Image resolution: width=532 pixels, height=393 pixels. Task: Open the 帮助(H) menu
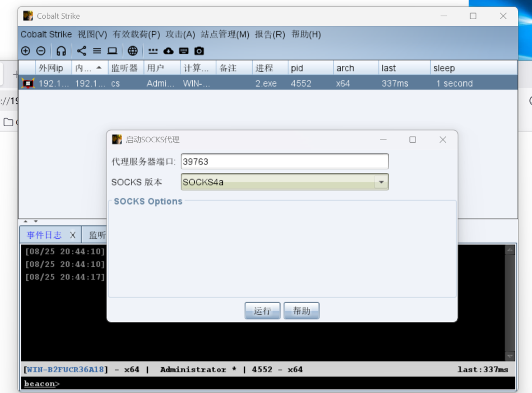coord(306,34)
